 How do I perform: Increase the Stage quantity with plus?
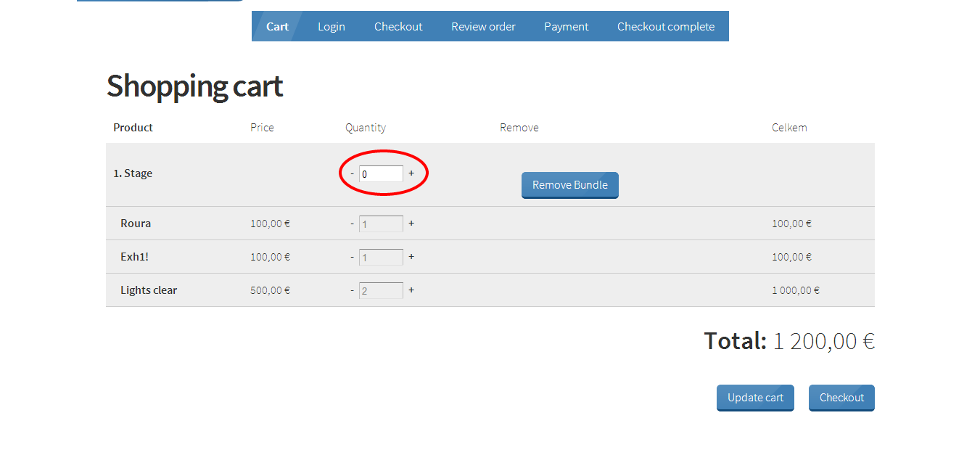click(411, 173)
